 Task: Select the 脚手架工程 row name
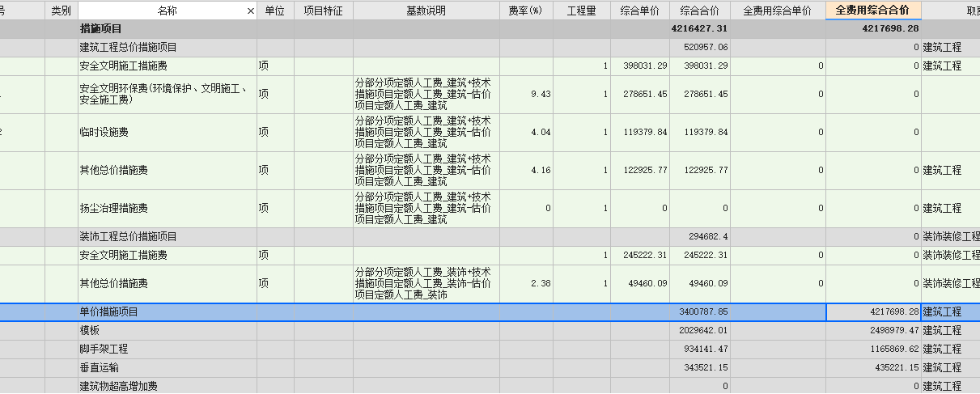pos(104,350)
